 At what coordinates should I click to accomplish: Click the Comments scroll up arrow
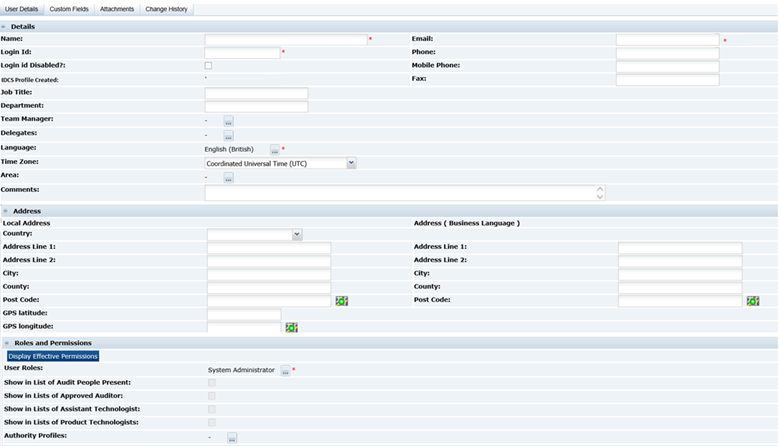pos(600,189)
